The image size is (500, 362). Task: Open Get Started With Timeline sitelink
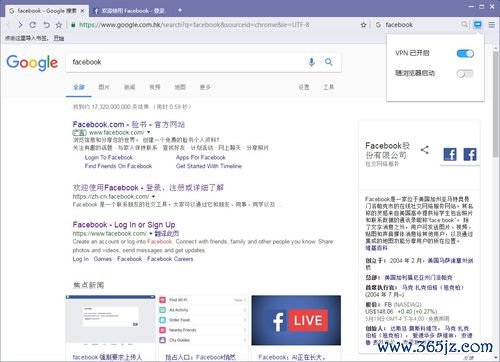(x=209, y=166)
